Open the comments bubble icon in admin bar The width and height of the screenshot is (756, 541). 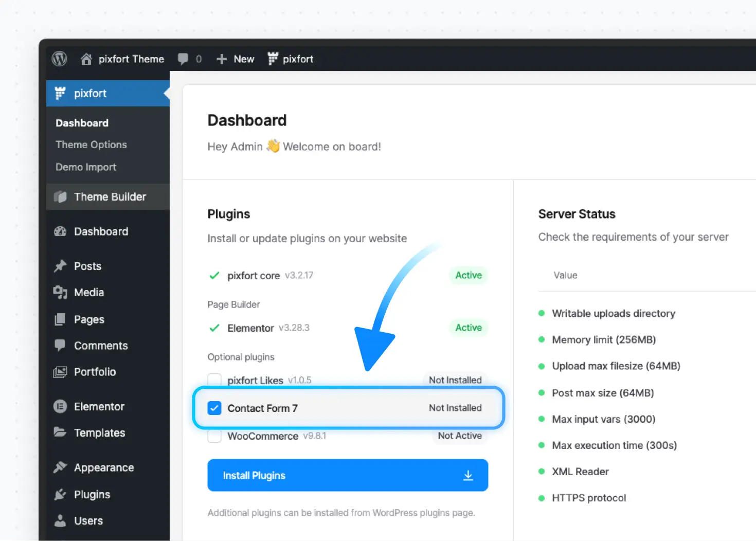183,59
